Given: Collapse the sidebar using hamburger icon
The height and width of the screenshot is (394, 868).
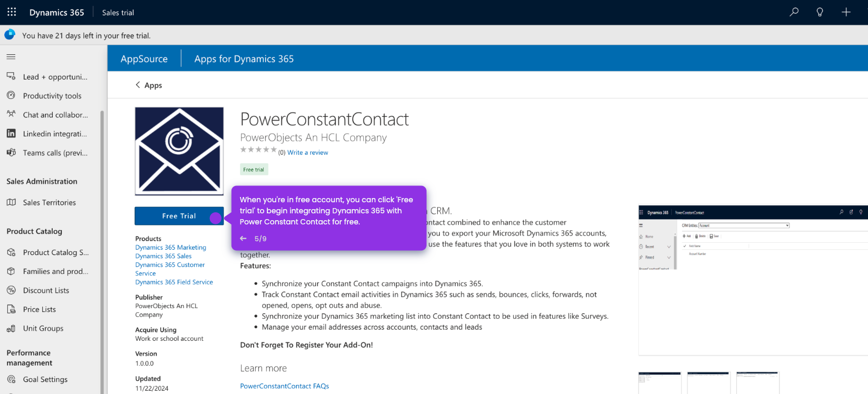Looking at the screenshot, I should (x=11, y=56).
